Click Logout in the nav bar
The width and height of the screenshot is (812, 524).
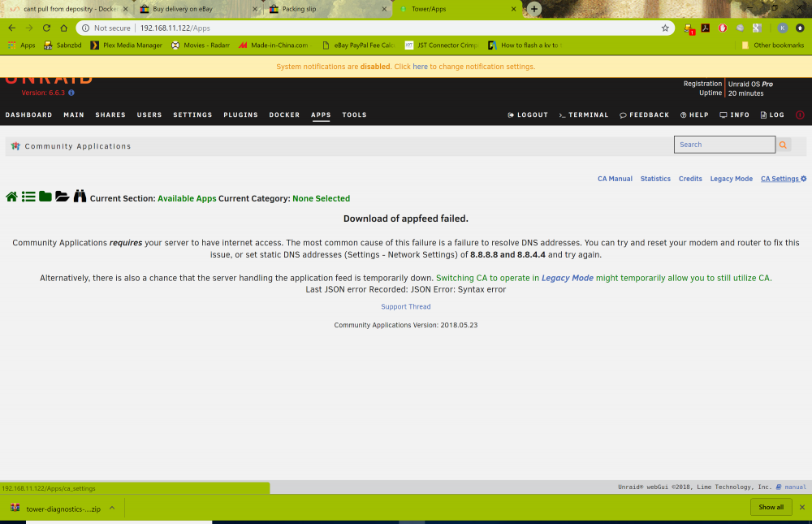[x=528, y=115]
